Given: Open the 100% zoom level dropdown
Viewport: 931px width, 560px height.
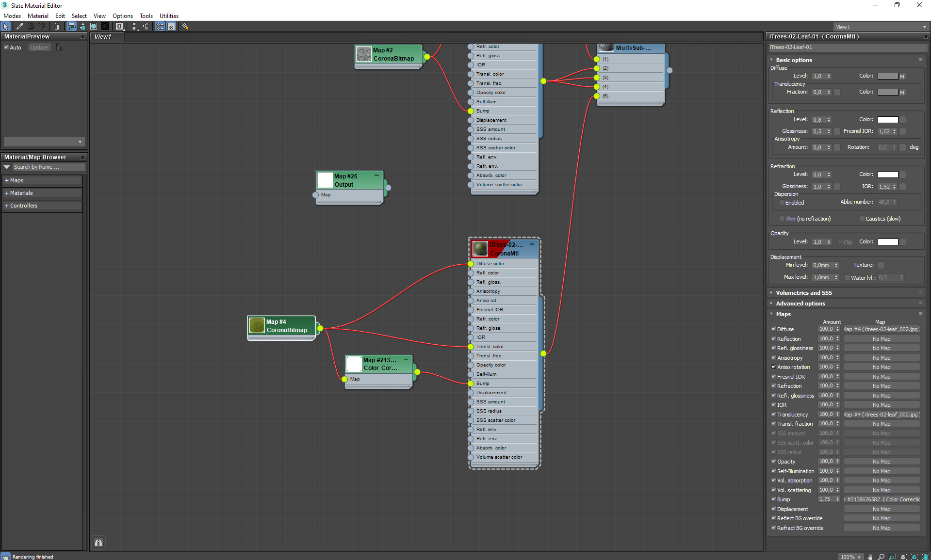Looking at the screenshot, I should pyautogui.click(x=851, y=557).
